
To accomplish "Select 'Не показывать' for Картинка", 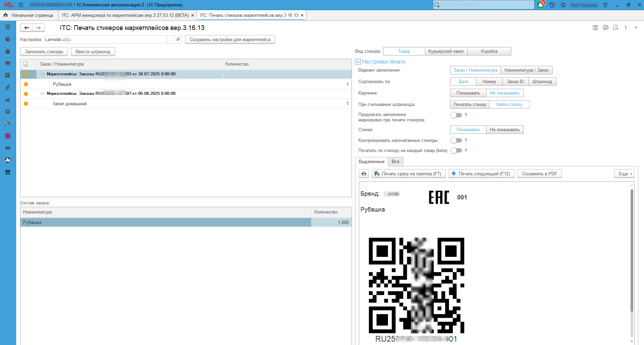I will (505, 93).
